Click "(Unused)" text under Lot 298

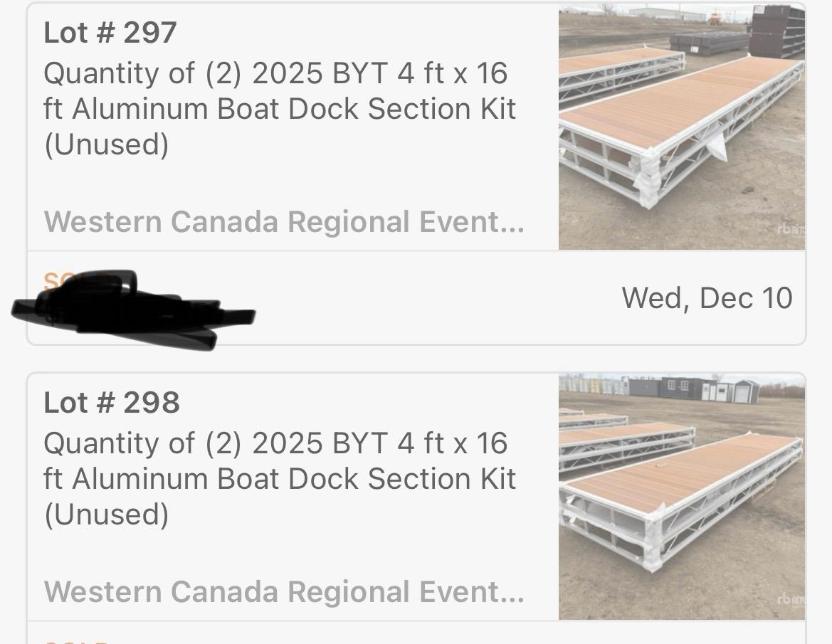[107, 514]
